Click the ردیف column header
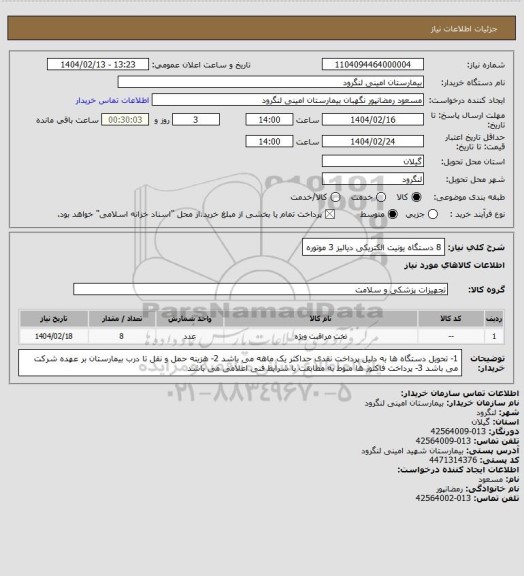Image resolution: width=524 pixels, height=576 pixels. coord(494,318)
